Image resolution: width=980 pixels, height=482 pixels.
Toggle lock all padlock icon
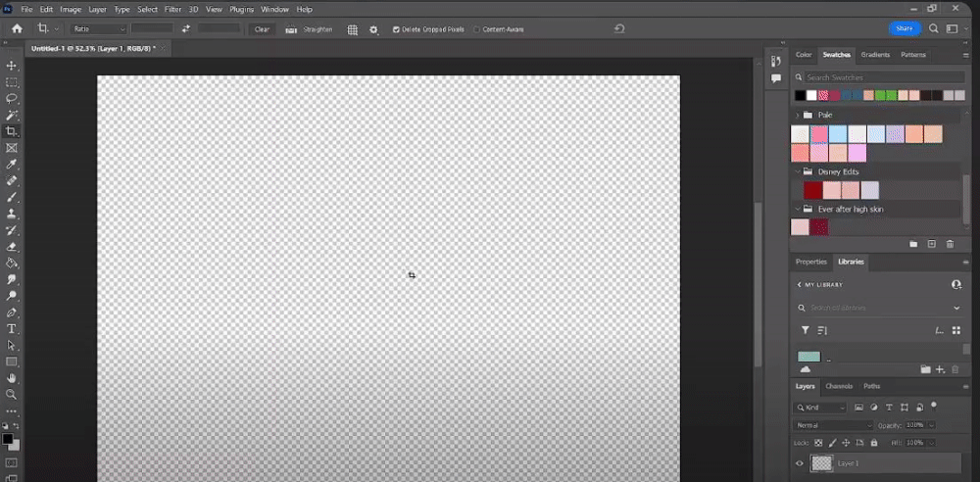[874, 443]
